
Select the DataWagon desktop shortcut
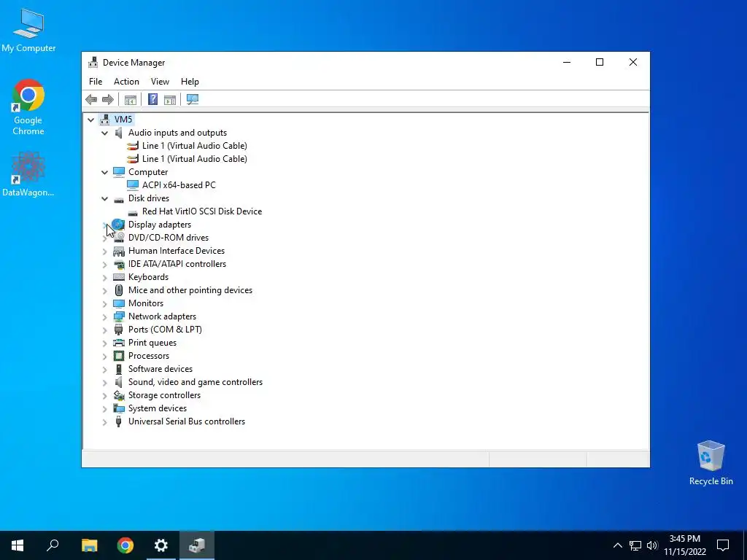[x=28, y=174]
